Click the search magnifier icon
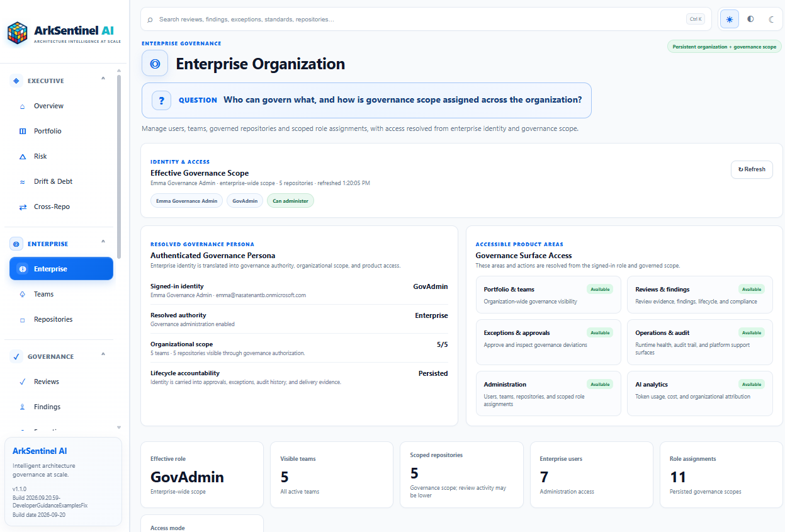The width and height of the screenshot is (785, 532). 150,20
